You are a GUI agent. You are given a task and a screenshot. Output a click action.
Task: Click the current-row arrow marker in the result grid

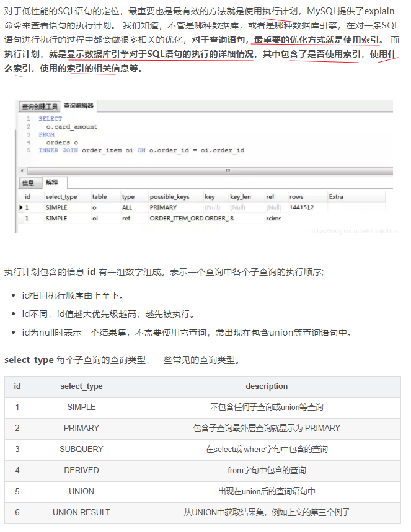point(21,207)
